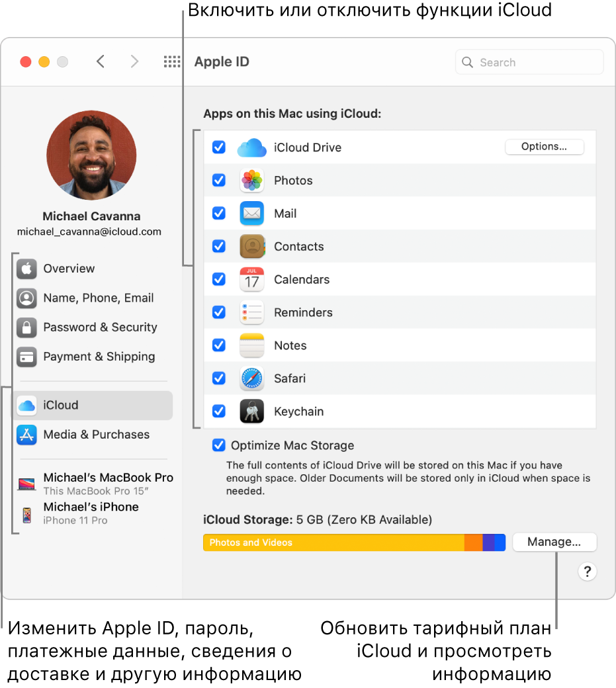This screenshot has width=616, height=688.
Task: Click the Apple ID window title
Action: tap(222, 62)
